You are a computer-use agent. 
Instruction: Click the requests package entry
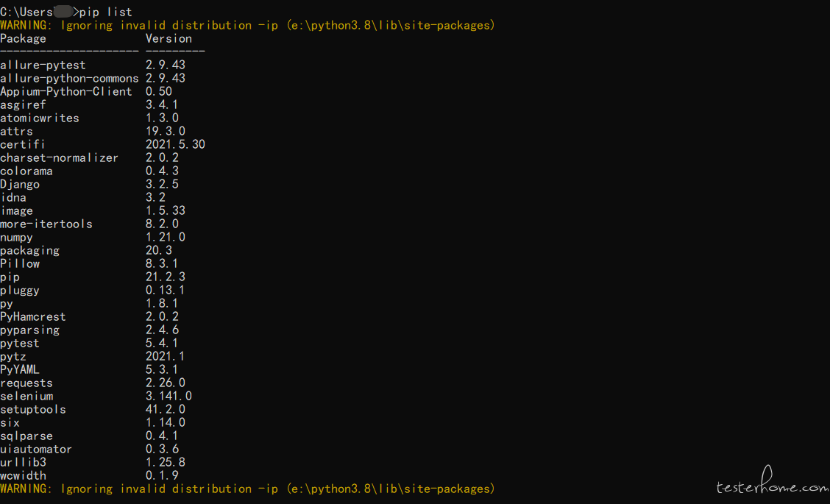26,383
